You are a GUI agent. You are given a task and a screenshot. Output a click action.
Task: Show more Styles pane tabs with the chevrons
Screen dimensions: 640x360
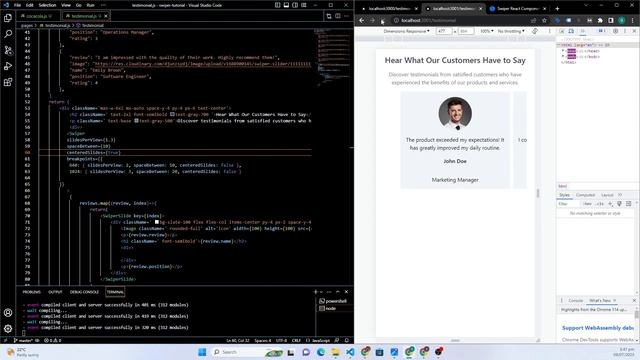pos(620,195)
